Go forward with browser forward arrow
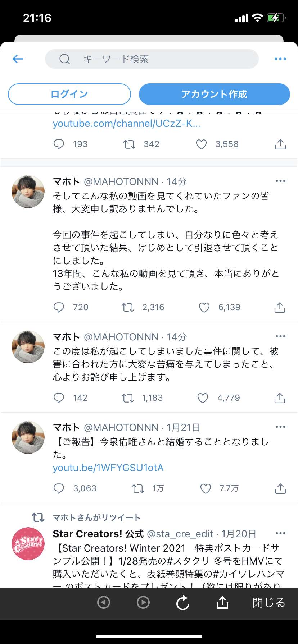The height and width of the screenshot is (644, 298). point(143,602)
